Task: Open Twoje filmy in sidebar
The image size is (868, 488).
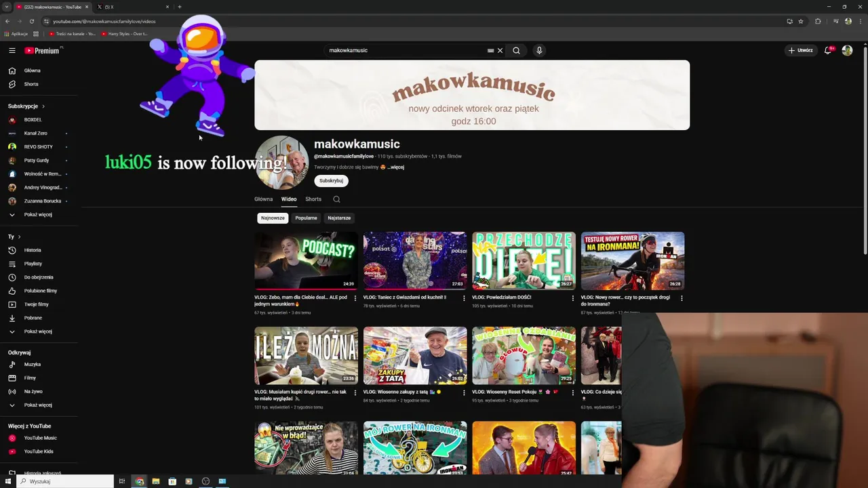Action: pyautogui.click(x=37, y=304)
